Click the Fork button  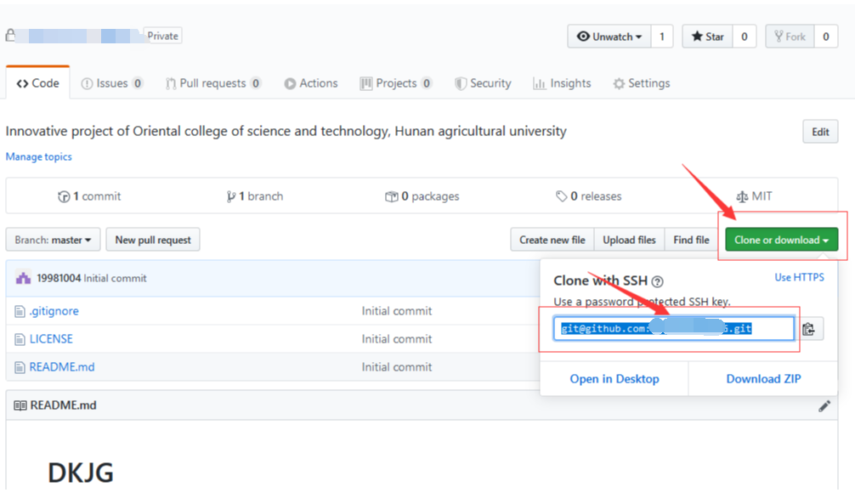(x=790, y=37)
